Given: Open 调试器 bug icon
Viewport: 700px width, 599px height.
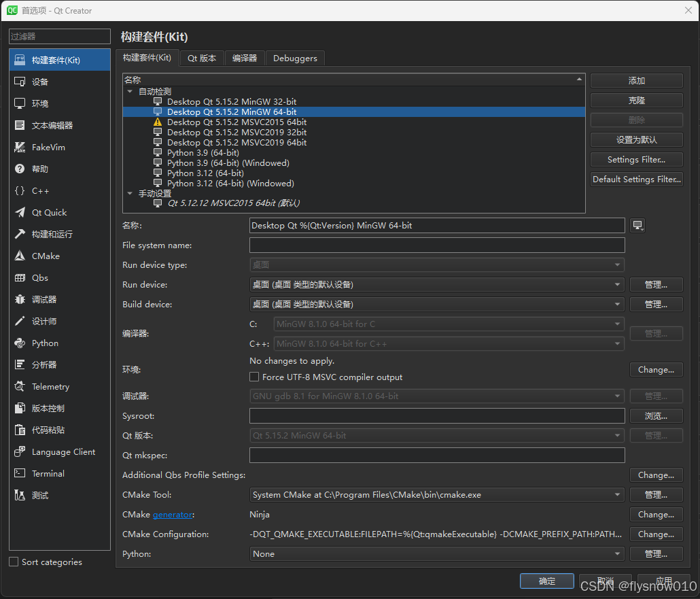Looking at the screenshot, I should click(20, 300).
